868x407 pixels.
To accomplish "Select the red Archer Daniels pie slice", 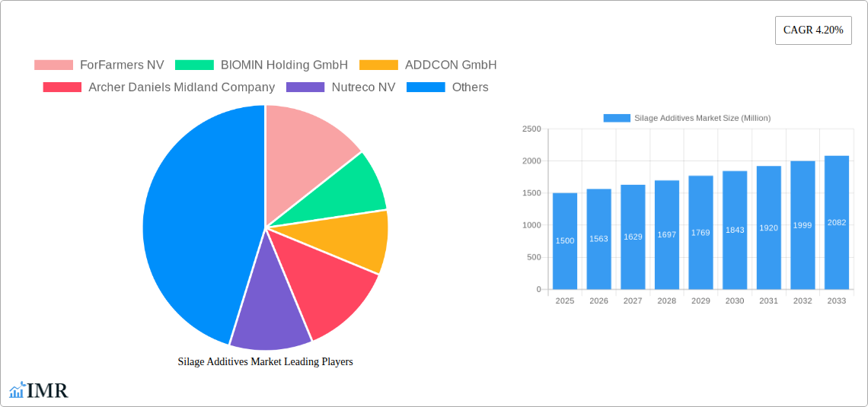I will coord(327,289).
